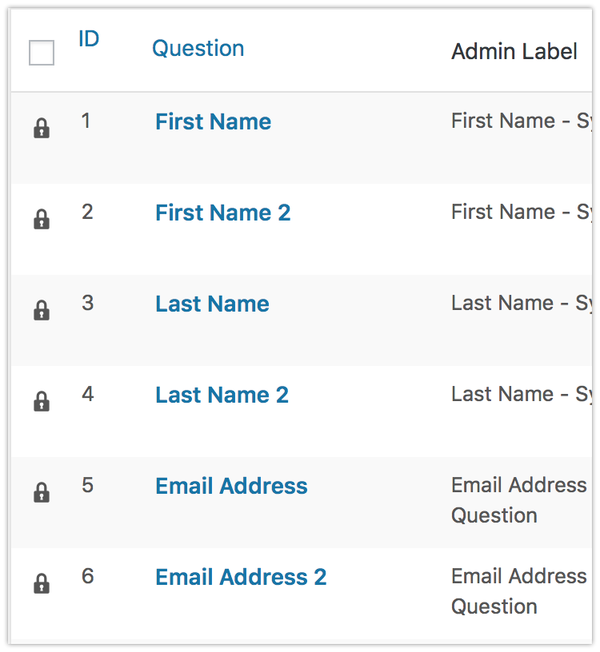Click ID number 5 cell

[87, 485]
